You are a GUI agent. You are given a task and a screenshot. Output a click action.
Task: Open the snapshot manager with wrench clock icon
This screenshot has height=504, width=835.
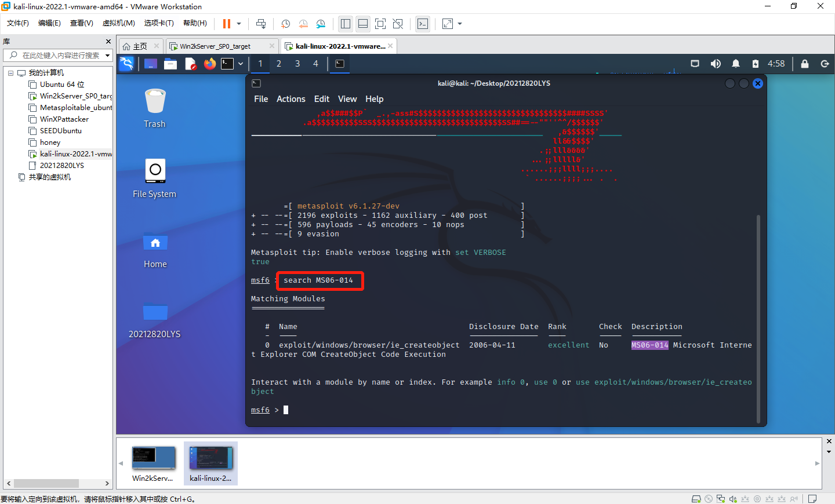(x=321, y=24)
